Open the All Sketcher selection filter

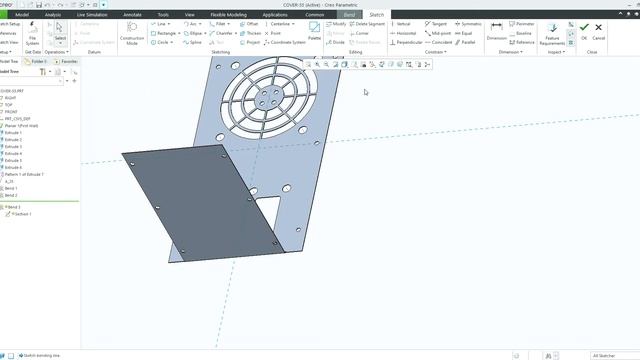615,356
